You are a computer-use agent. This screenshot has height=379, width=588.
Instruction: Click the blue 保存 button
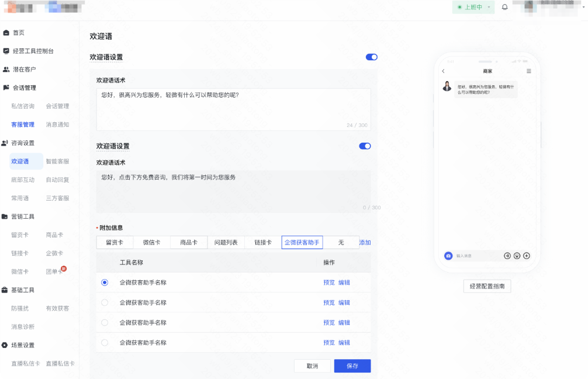tap(352, 366)
